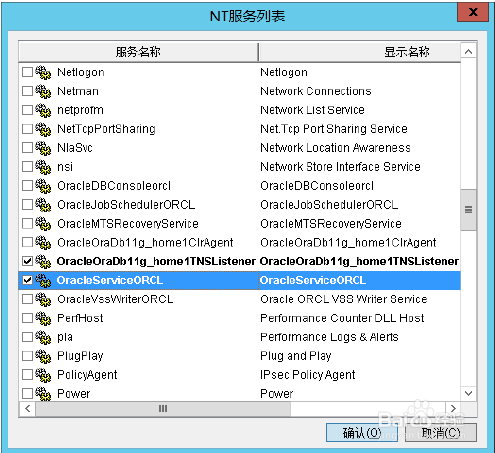Click the scroll up arrow of list
Image resolution: width=495 pixels, height=453 pixels.
tap(468, 51)
